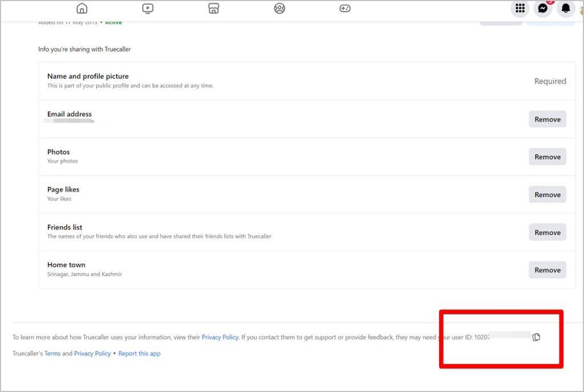Open the Watch video icon
The image size is (584, 392).
(x=148, y=8)
